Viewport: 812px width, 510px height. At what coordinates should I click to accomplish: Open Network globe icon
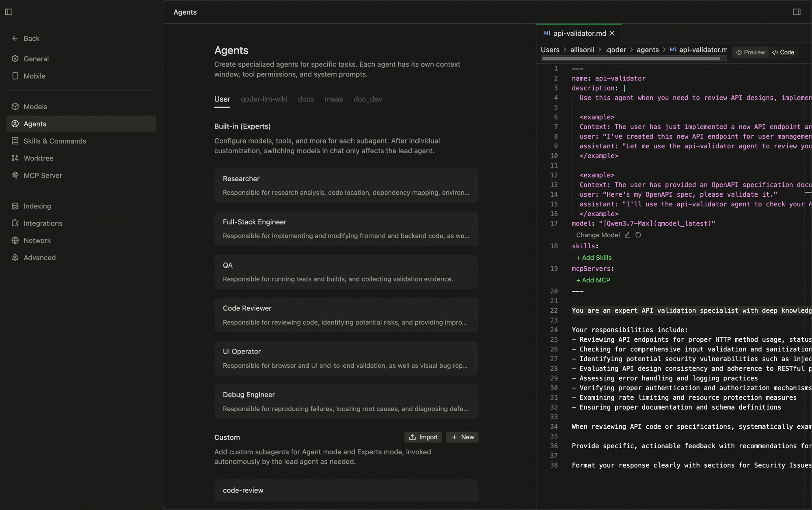tap(15, 240)
